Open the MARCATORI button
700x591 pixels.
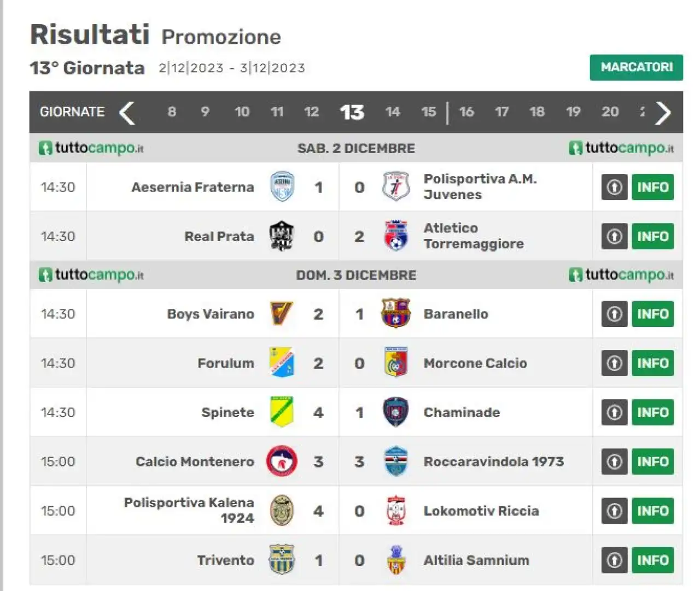(637, 67)
